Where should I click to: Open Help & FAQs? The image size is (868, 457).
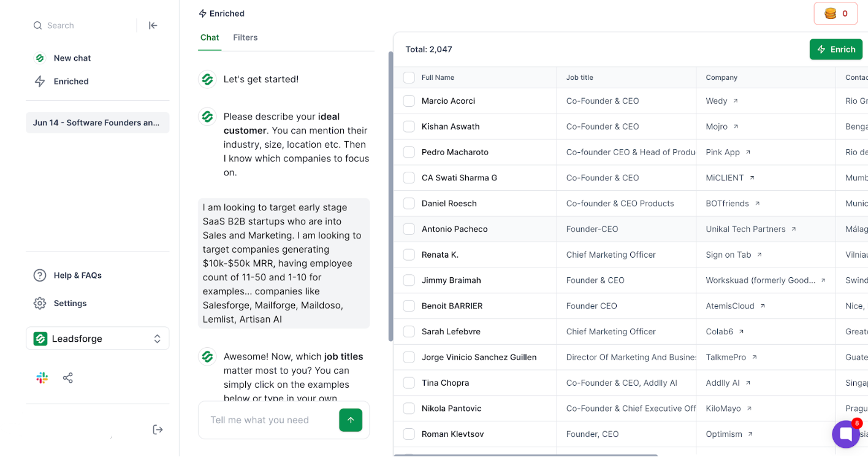pyautogui.click(x=78, y=275)
